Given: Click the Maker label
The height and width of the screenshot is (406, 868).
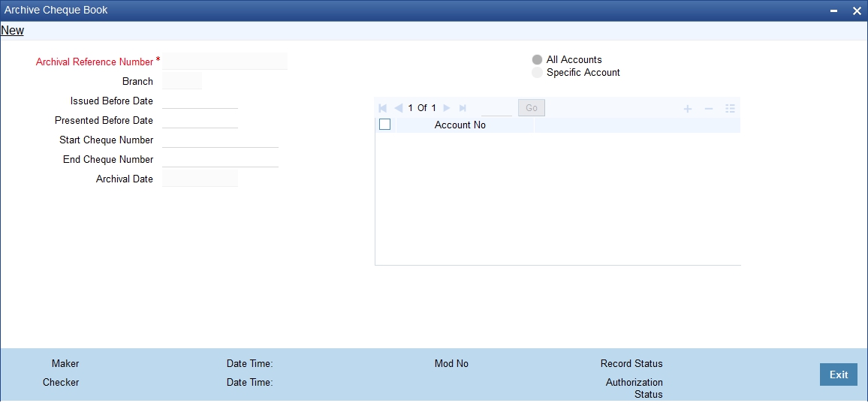Looking at the screenshot, I should point(65,364).
